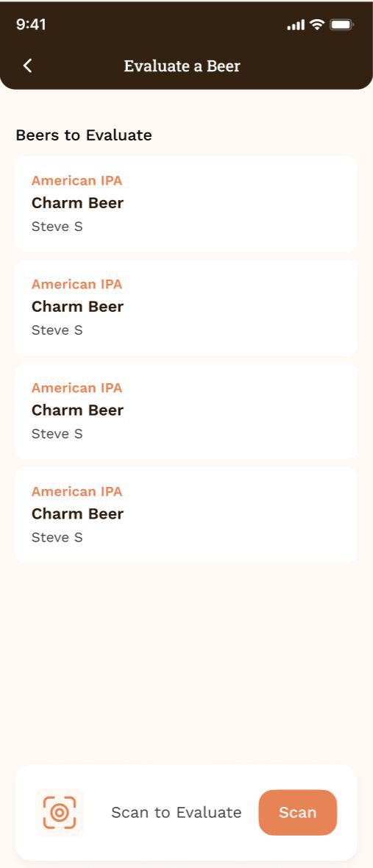Image resolution: width=373 pixels, height=868 pixels.
Task: Tap Steve S on the first card
Action: [57, 227]
